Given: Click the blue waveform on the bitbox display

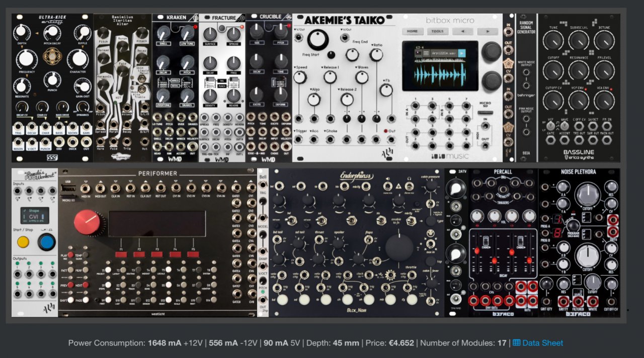Looking at the screenshot, I should coord(439,74).
